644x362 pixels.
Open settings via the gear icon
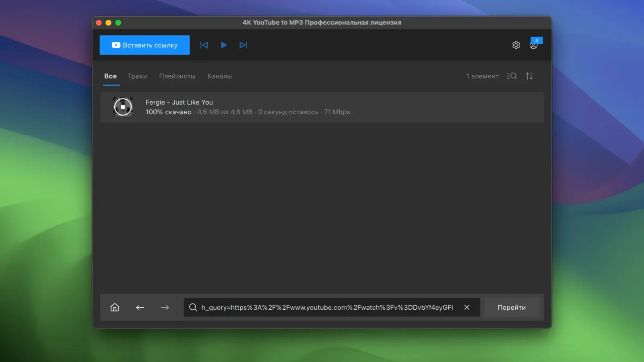point(516,45)
